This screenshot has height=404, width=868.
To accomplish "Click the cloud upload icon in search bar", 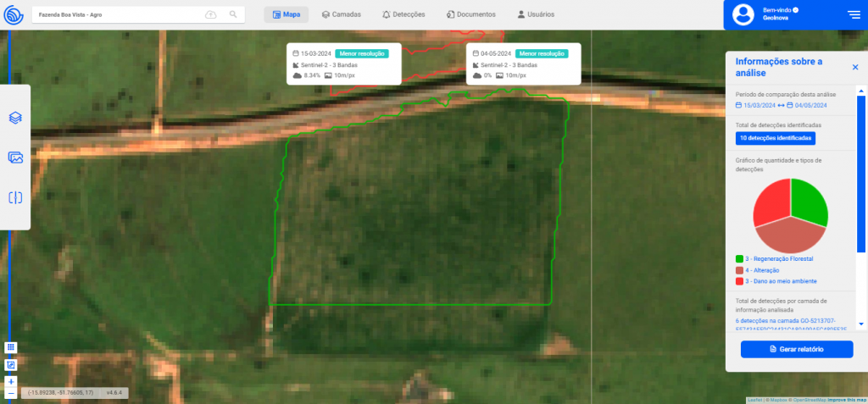I will 211,15.
